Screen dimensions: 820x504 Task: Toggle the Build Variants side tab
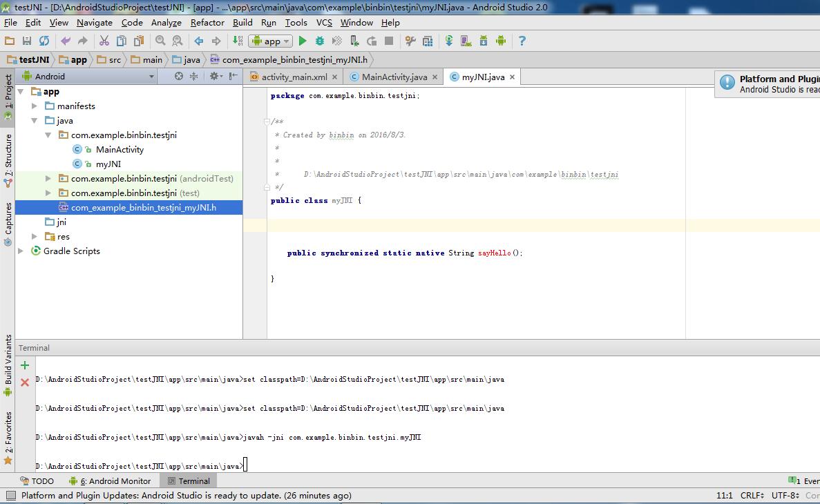[x=8, y=365]
